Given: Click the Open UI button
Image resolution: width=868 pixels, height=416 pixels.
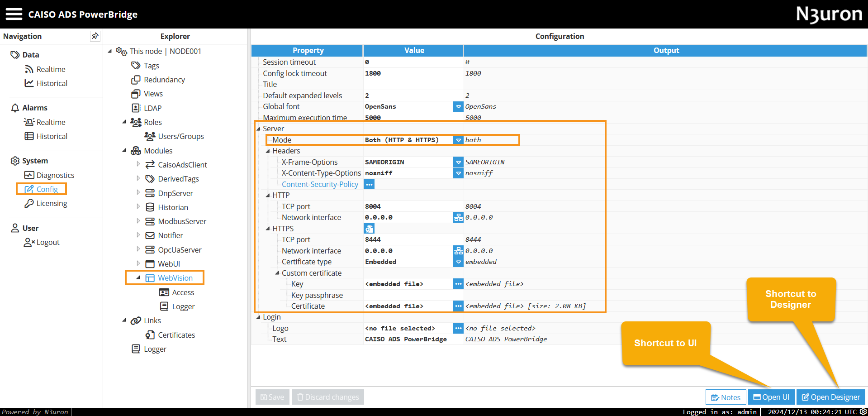Looking at the screenshot, I should 771,397.
